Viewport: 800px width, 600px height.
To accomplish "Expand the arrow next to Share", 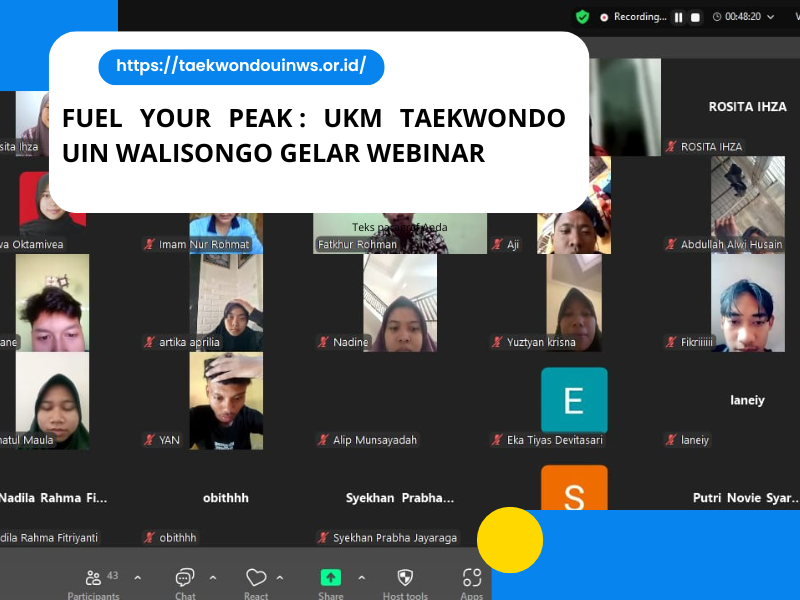I will [x=361, y=577].
